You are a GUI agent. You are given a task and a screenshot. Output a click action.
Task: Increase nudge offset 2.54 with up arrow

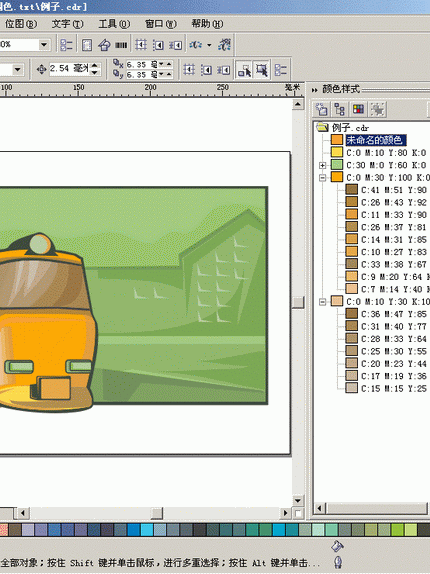tap(95, 66)
